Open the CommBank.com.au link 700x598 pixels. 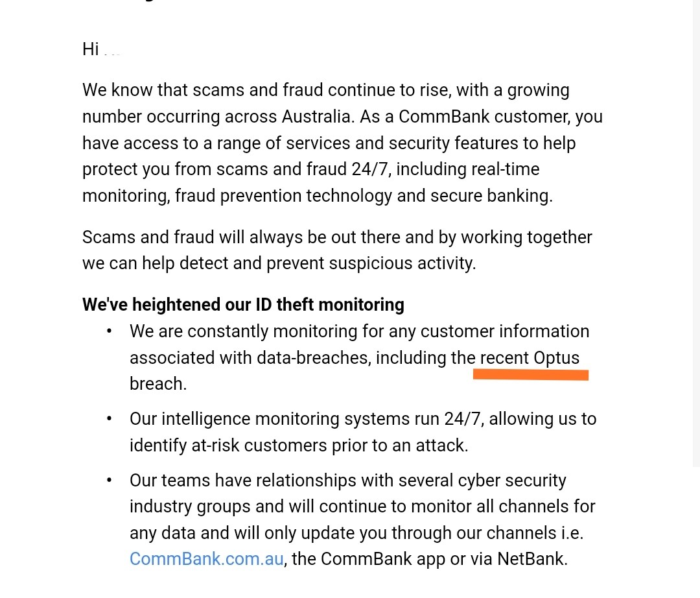tap(207, 559)
